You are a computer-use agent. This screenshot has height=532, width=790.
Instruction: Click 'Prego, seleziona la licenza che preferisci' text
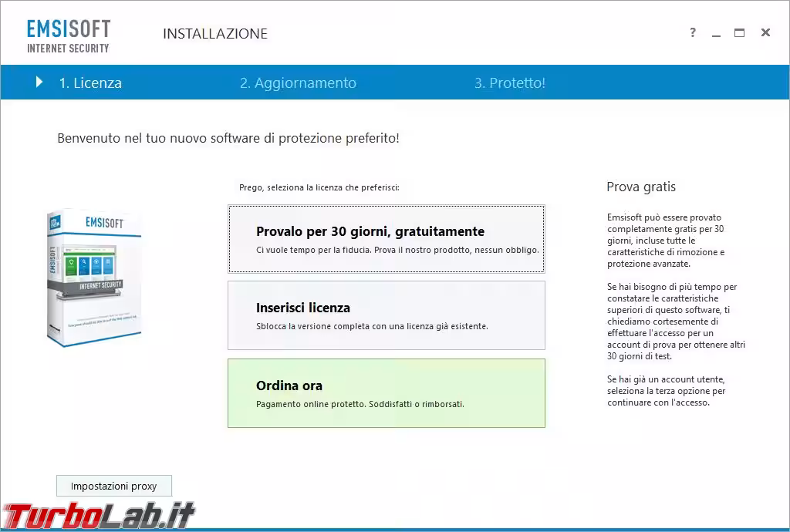[x=319, y=187]
